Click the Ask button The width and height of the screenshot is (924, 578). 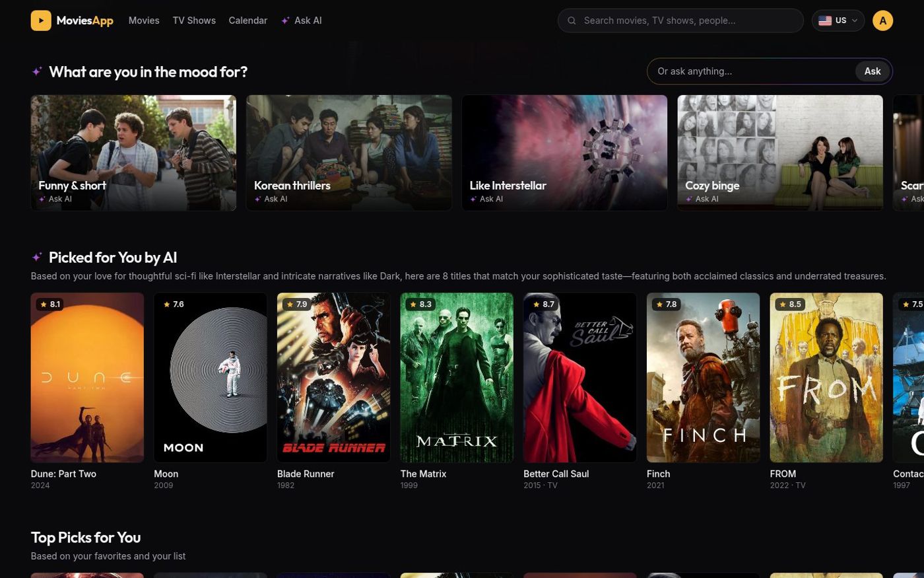tap(873, 71)
